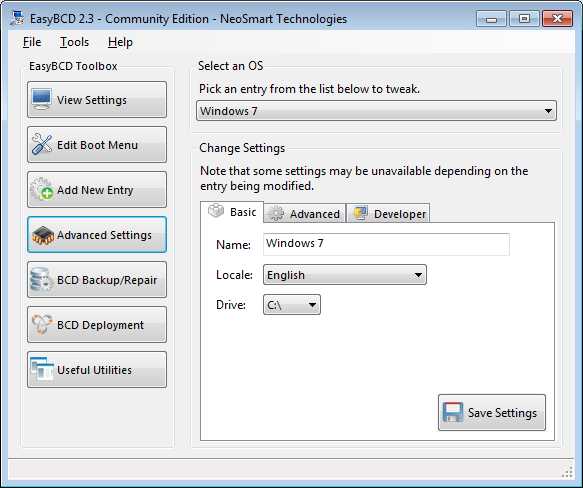
Task: Select the Advanced Settings toolbox button
Action: 97,235
